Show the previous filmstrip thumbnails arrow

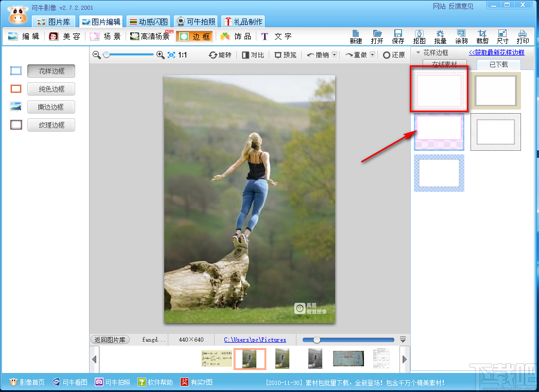(x=94, y=360)
